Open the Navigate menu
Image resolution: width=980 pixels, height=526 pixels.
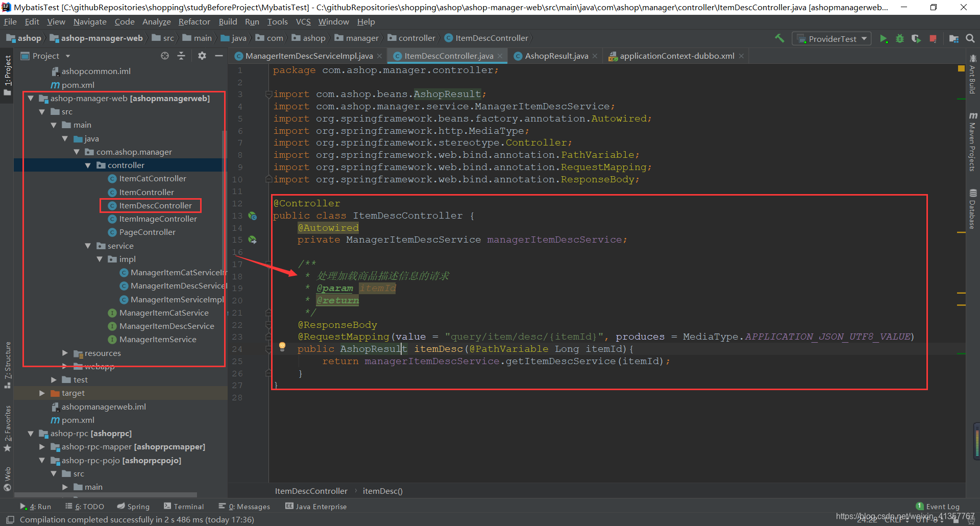pyautogui.click(x=90, y=22)
